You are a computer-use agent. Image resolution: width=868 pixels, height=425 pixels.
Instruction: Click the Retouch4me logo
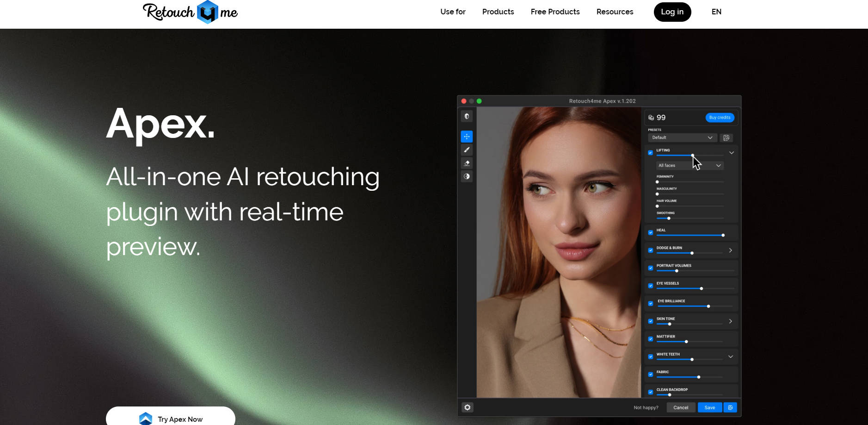coord(189,12)
